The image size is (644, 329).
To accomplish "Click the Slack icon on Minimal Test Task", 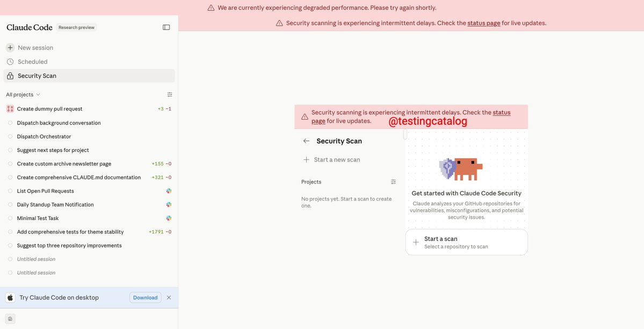I will (x=169, y=218).
